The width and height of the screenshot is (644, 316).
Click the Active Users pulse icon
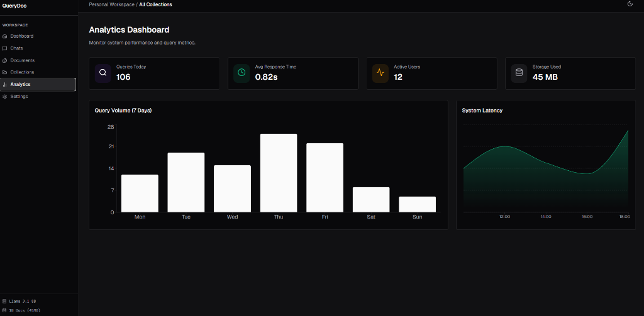click(380, 73)
